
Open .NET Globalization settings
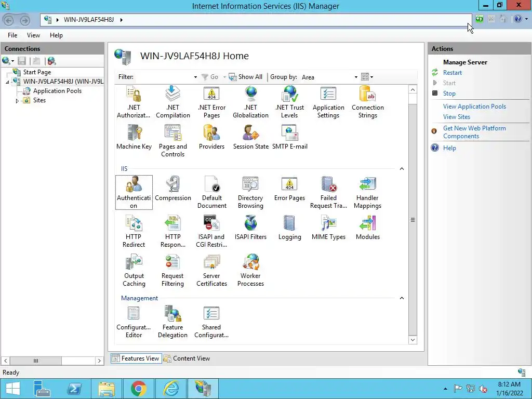pyautogui.click(x=251, y=102)
